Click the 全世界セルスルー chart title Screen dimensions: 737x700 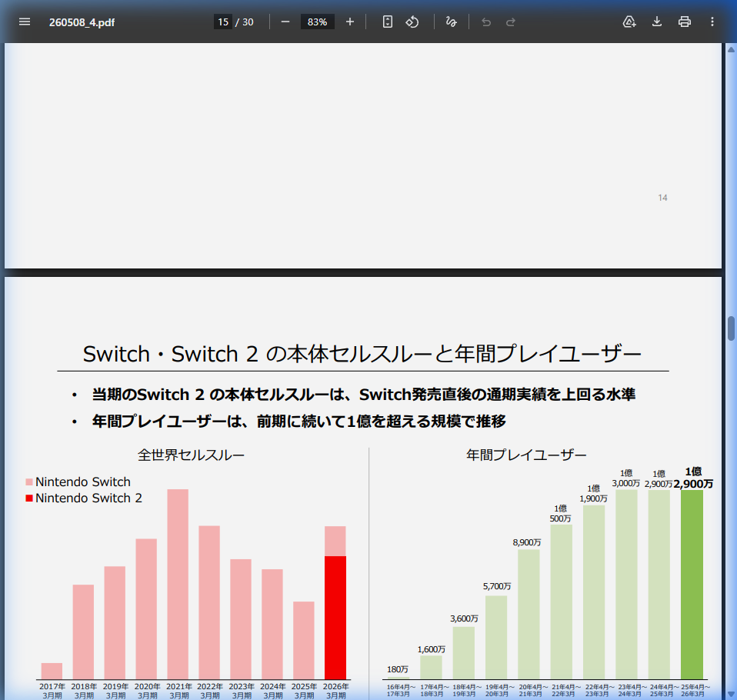click(191, 455)
